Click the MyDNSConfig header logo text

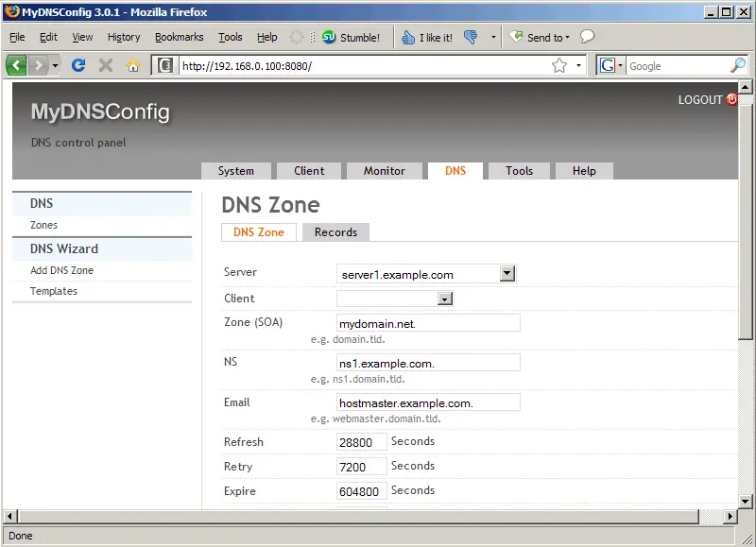click(100, 111)
